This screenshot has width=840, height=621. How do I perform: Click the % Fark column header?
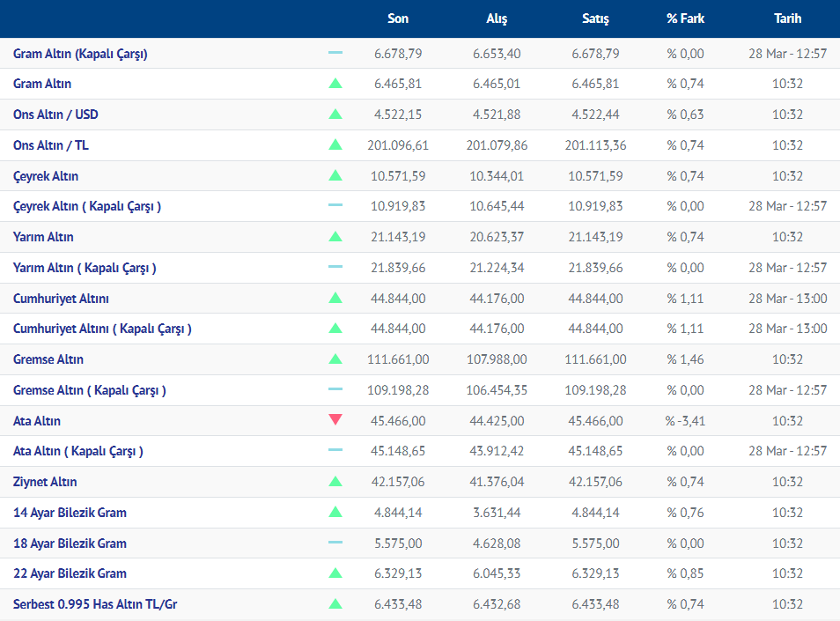pyautogui.click(x=685, y=18)
